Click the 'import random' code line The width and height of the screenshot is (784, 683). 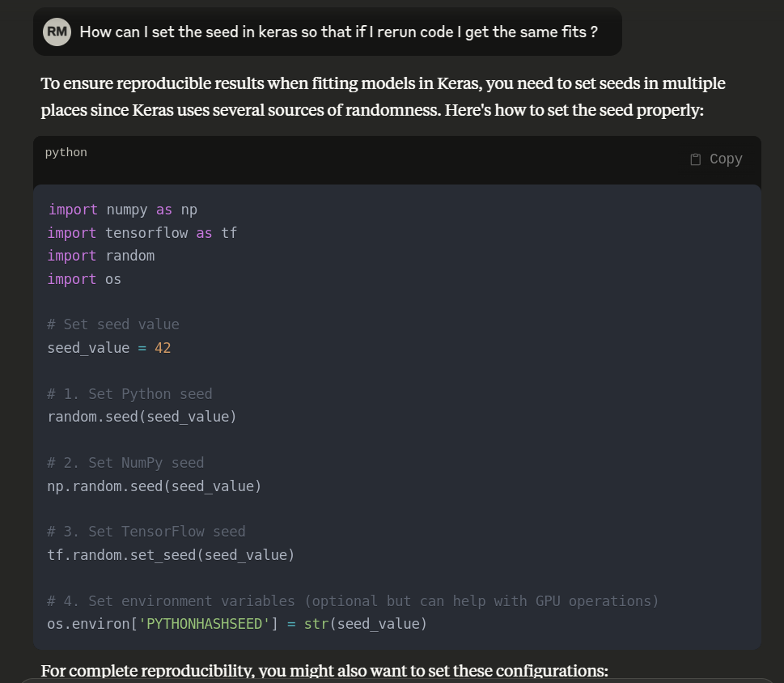tap(101, 256)
